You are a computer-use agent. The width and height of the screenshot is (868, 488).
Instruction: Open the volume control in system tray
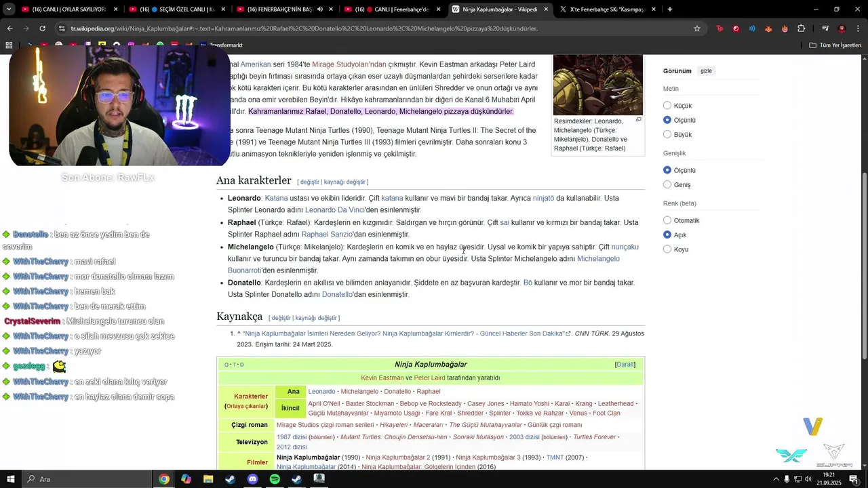click(x=809, y=479)
